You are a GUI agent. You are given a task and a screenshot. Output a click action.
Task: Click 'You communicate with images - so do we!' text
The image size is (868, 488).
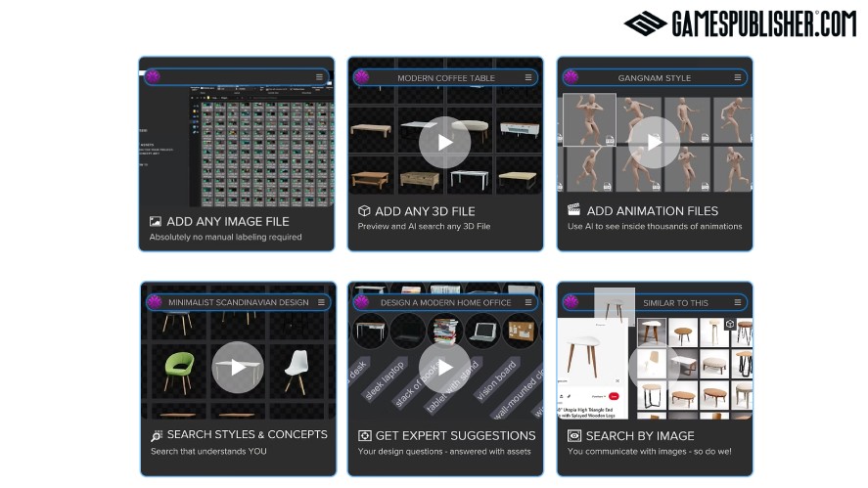[649, 452]
